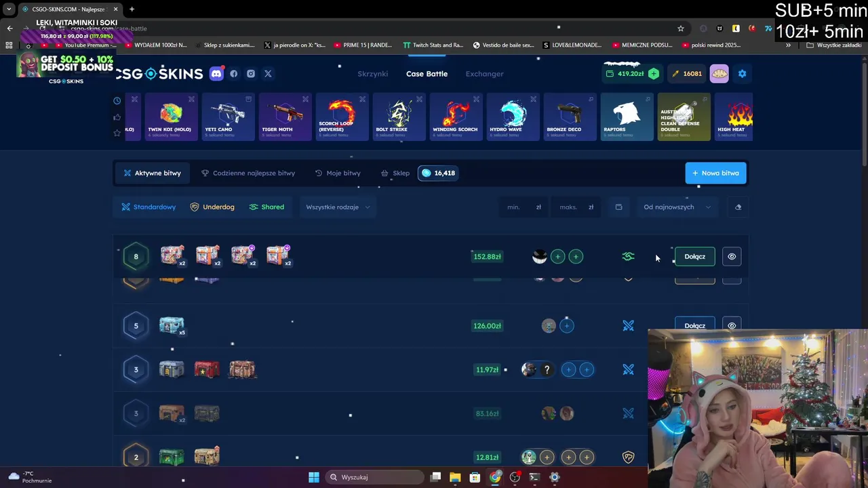The image size is (868, 488).
Task: Open the Instagram social icon
Action: point(251,73)
